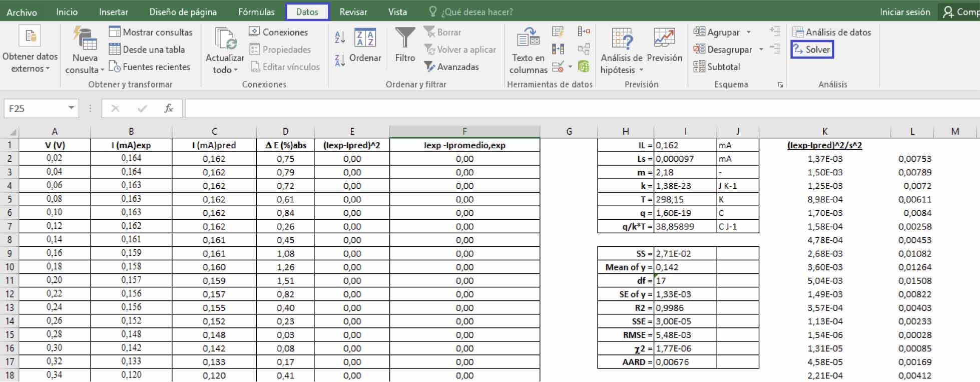Viewport: 980px width, 382px height.
Task: Sort ascending with the A-Z icon
Action: (340, 37)
